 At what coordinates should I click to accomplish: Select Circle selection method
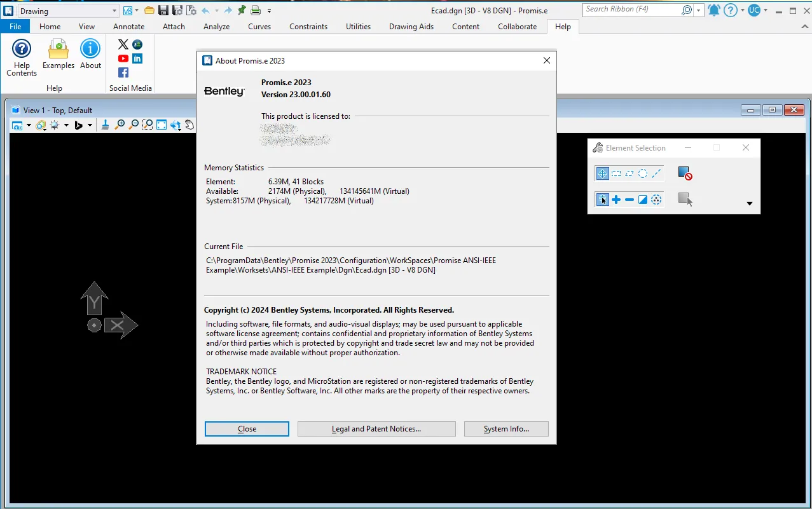643,173
